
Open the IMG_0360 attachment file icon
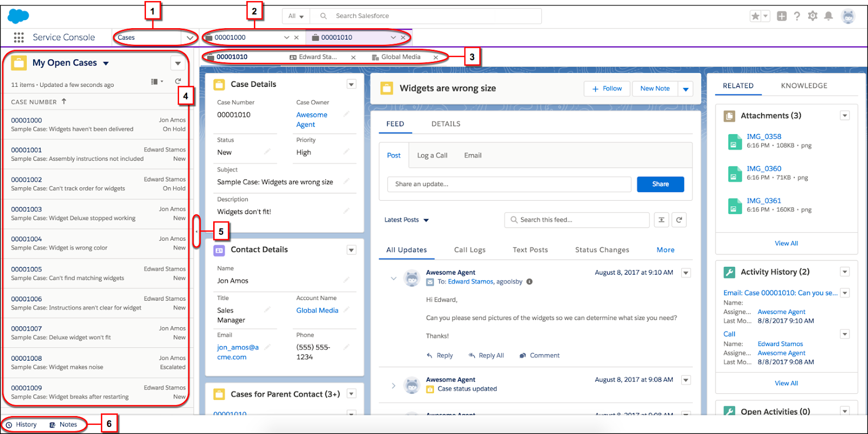click(x=735, y=174)
